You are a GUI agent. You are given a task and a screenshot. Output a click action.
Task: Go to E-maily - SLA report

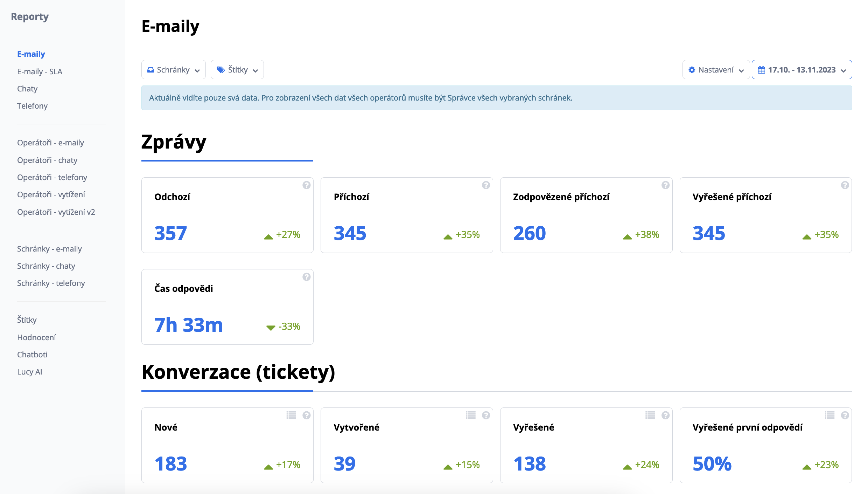coord(40,71)
